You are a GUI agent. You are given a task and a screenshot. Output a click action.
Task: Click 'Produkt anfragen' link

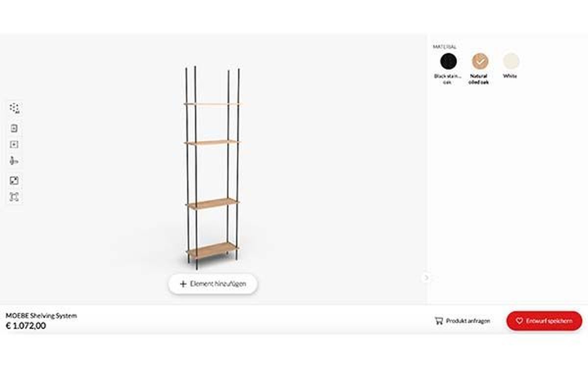(x=463, y=321)
